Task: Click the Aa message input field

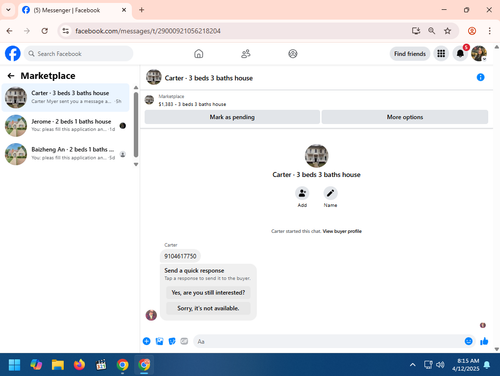Action: (x=328, y=341)
